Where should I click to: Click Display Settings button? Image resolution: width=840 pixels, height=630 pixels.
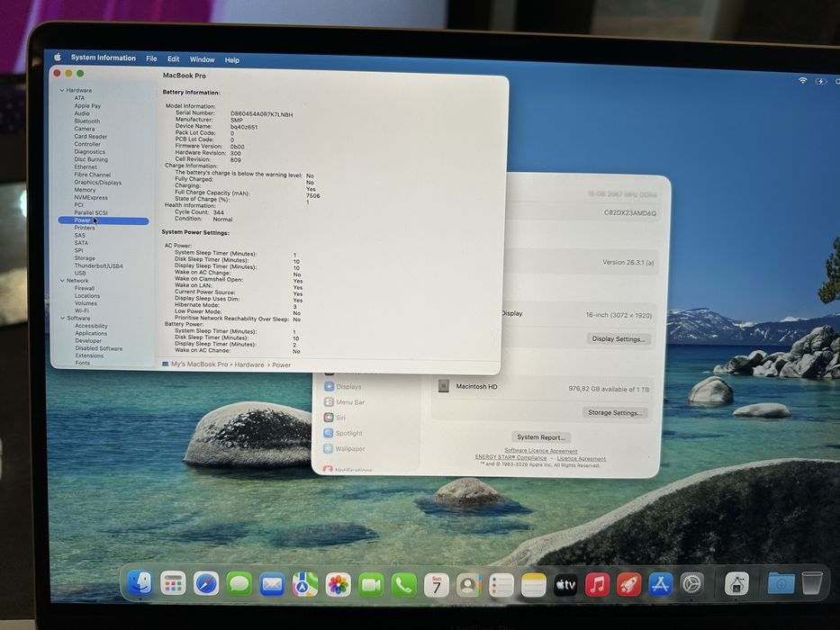618,338
